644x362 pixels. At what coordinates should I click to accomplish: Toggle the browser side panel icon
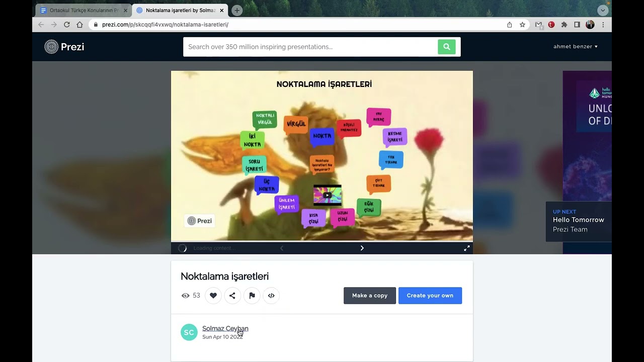(577, 25)
